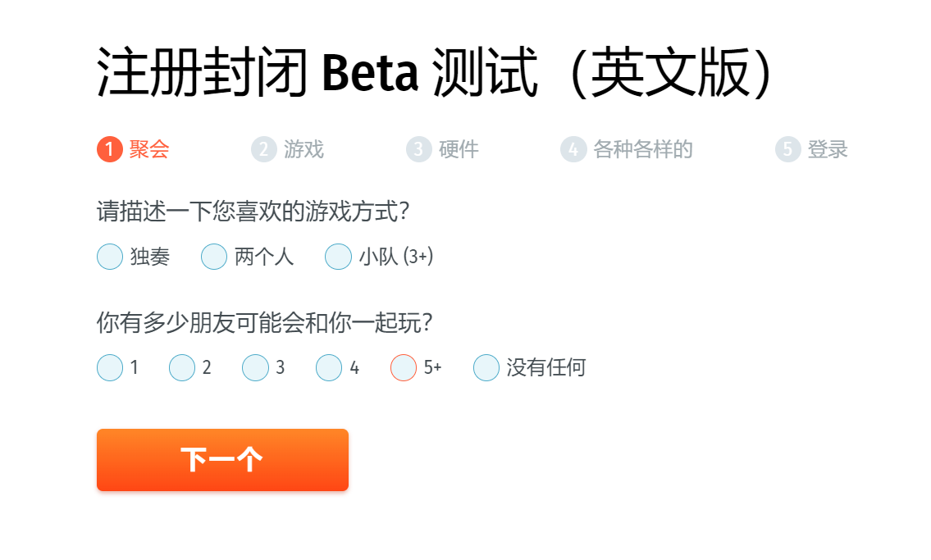Click the orange number 1 step circle
This screenshot has width=931, height=560.
pyautogui.click(x=110, y=149)
